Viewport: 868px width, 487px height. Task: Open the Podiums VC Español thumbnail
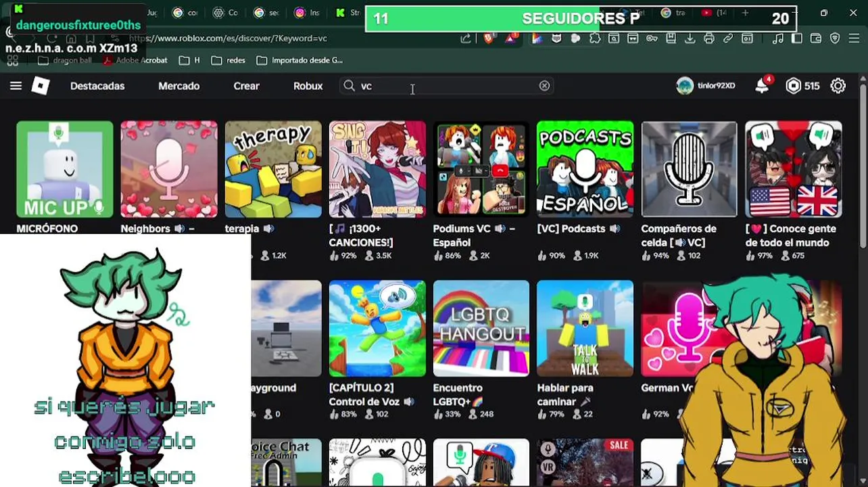481,169
